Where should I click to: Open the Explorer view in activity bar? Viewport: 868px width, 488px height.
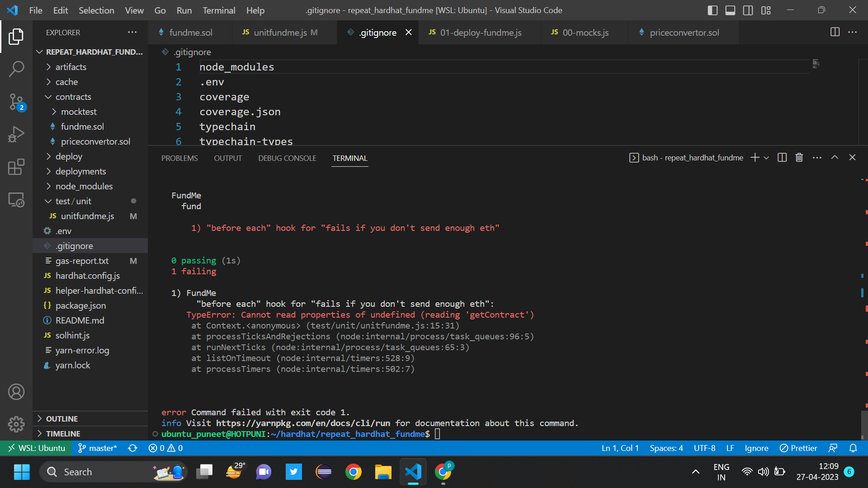tap(16, 37)
